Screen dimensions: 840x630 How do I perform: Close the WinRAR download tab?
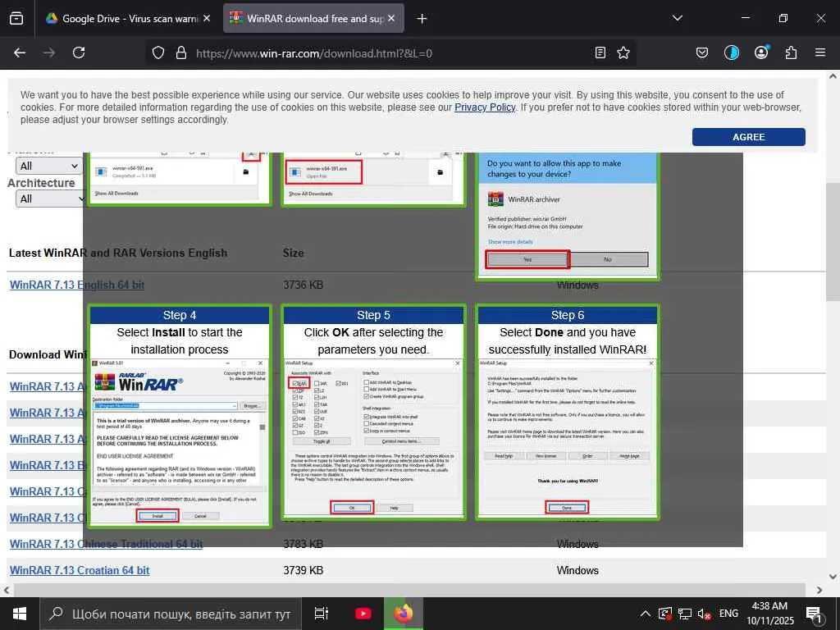click(x=391, y=18)
